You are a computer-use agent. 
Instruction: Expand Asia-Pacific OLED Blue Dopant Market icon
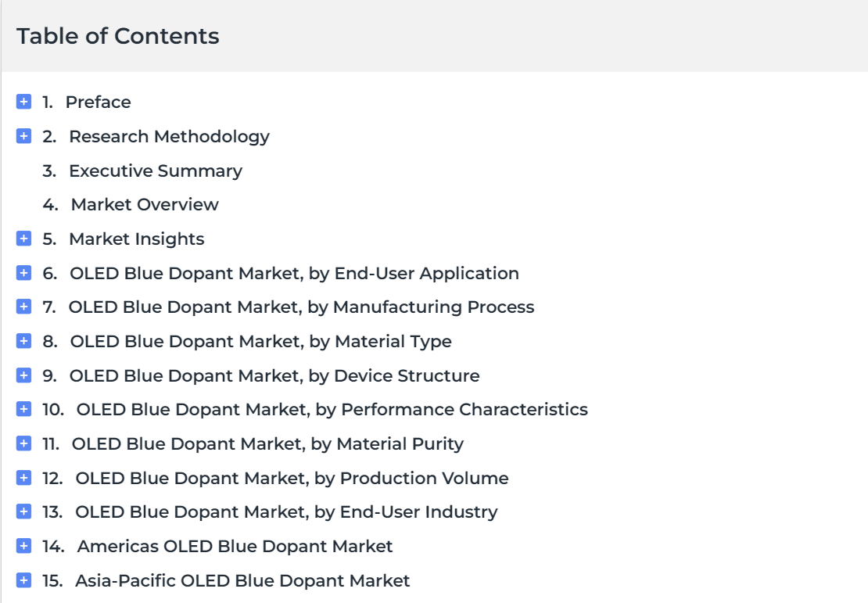[x=24, y=580]
